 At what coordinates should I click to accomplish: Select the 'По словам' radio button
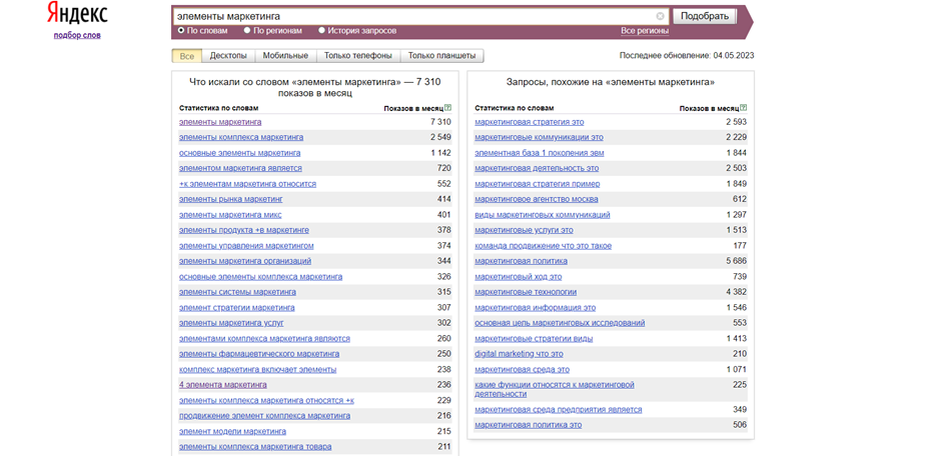(181, 30)
